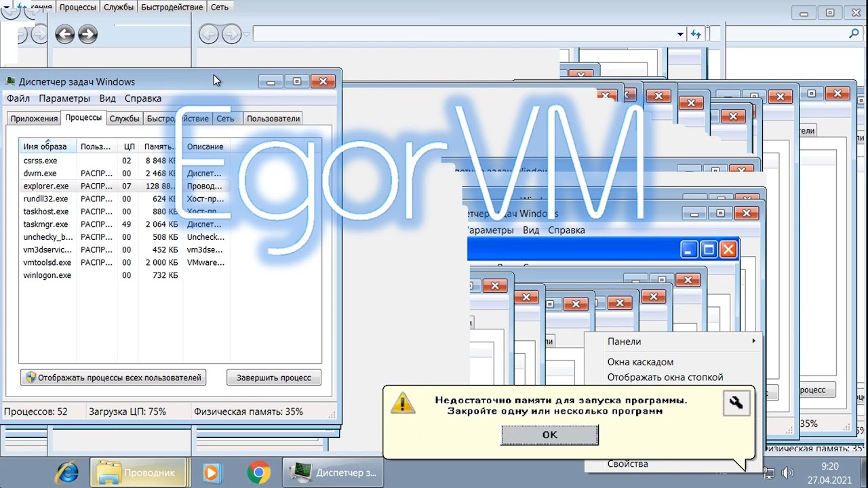
Task: Open the address bar history dropdown arrow
Action: (x=680, y=34)
